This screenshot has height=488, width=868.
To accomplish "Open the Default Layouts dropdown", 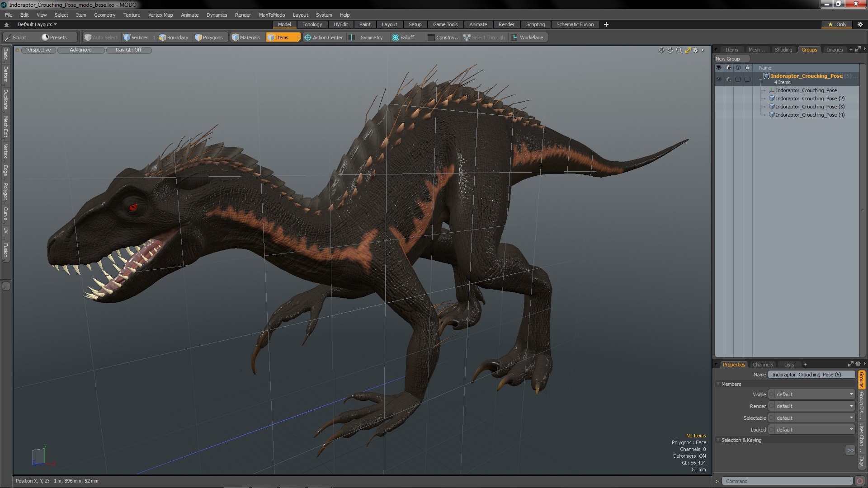I will (x=37, y=24).
